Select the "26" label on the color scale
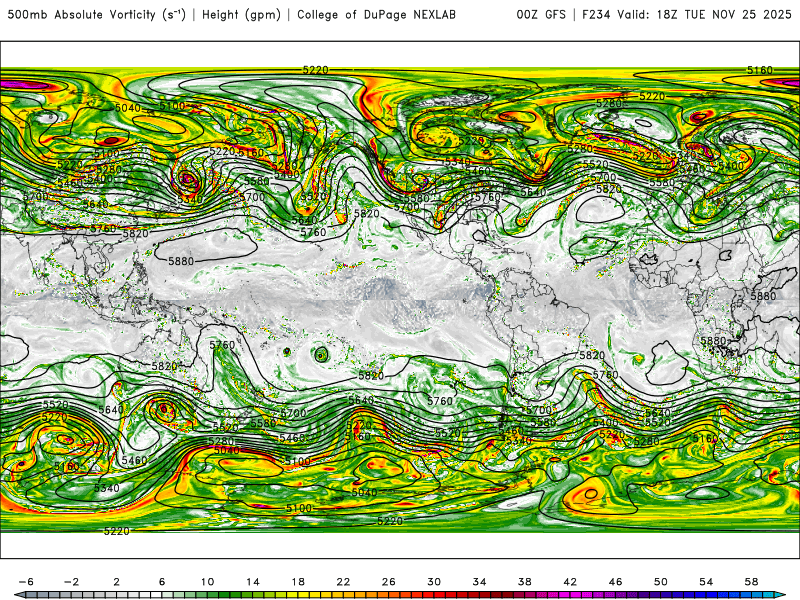This screenshot has width=800, height=600. pyautogui.click(x=389, y=582)
